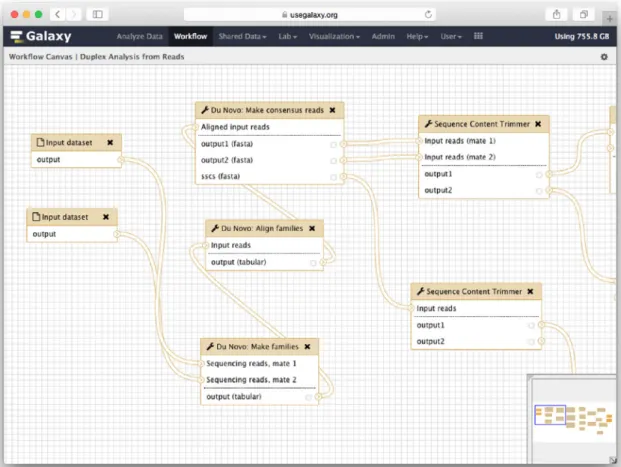The height and width of the screenshot is (467, 621).
Task: Toggle sscs (fasta) workflow output checkbox
Action: (333, 177)
